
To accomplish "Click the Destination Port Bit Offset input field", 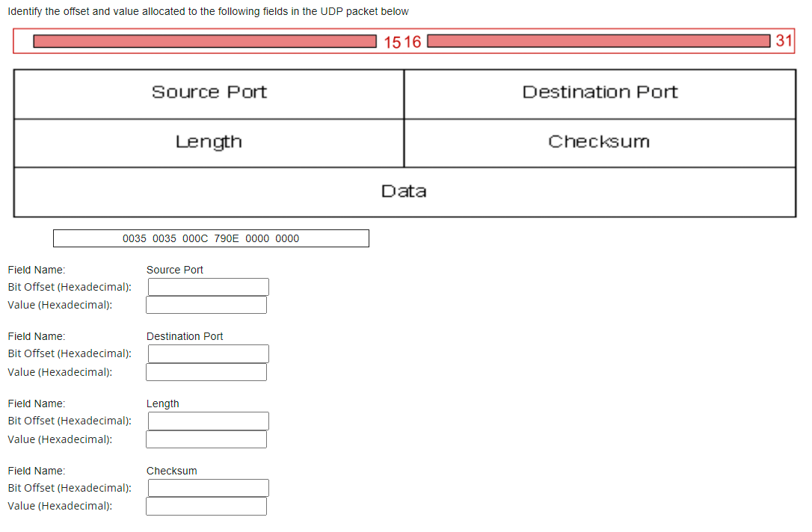I will (208, 353).
